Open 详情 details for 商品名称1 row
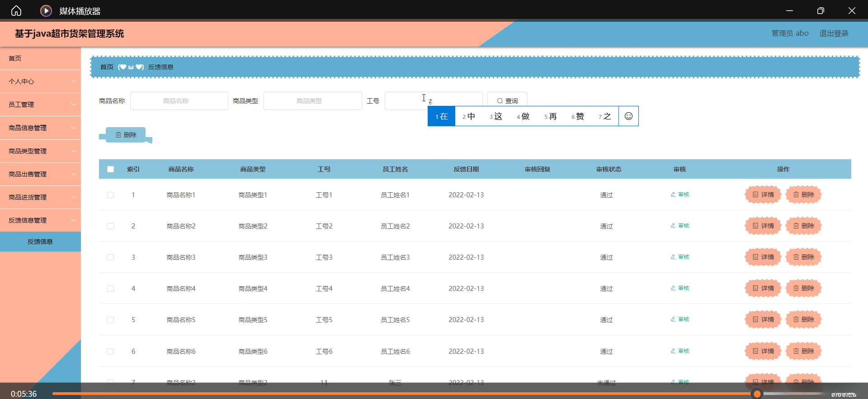This screenshot has width=868, height=399. pyautogui.click(x=763, y=195)
